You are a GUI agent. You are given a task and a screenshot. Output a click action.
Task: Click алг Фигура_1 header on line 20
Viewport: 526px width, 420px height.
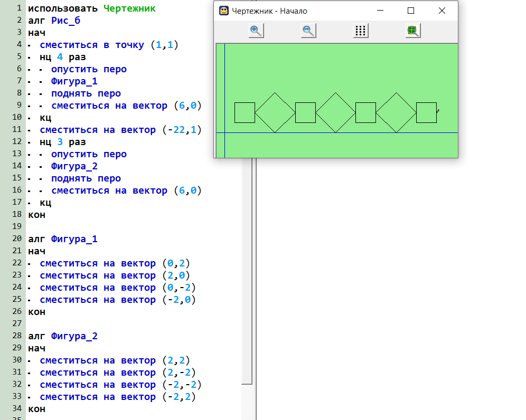click(x=63, y=240)
